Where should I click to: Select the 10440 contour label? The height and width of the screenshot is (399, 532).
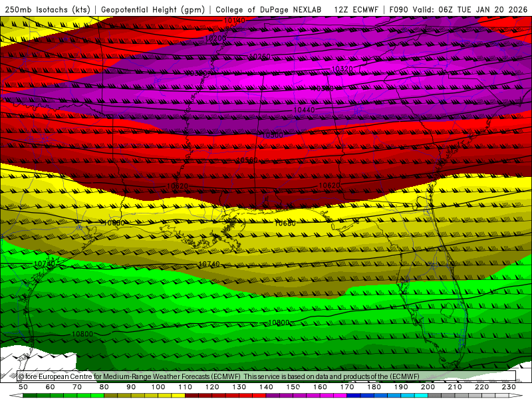(304, 110)
